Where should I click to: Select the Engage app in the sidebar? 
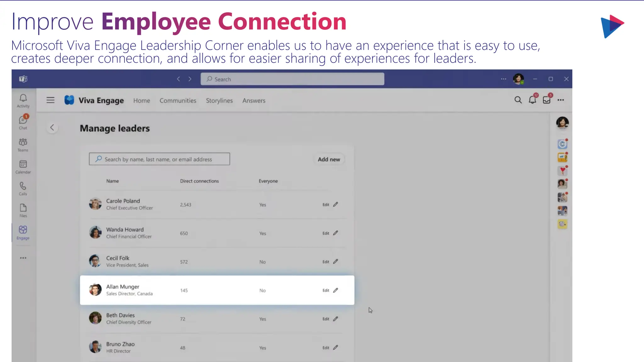tap(23, 233)
